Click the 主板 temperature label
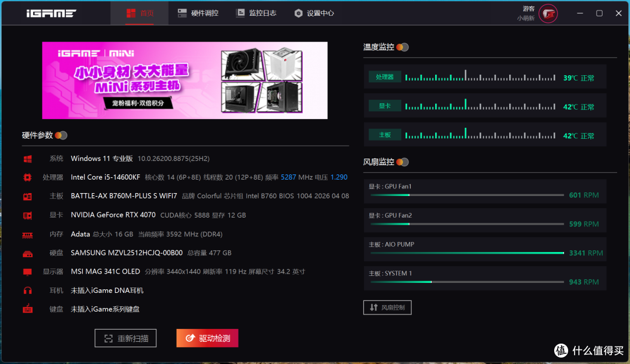Screen dimensions: 630x364 pyautogui.click(x=385, y=135)
